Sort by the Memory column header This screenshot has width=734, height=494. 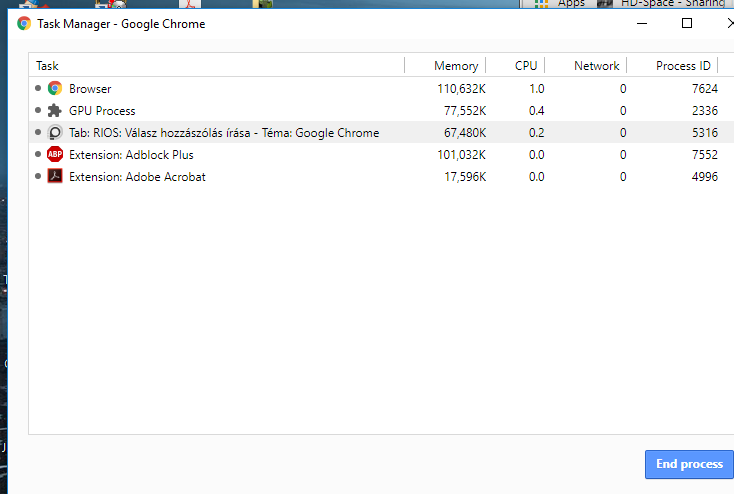456,66
